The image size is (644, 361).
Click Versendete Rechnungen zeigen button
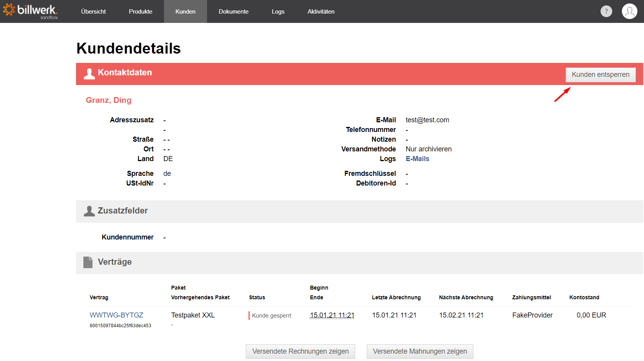click(x=300, y=351)
